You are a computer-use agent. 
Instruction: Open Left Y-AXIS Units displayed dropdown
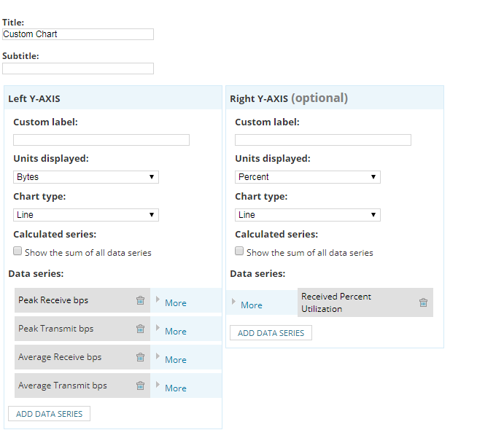click(86, 177)
